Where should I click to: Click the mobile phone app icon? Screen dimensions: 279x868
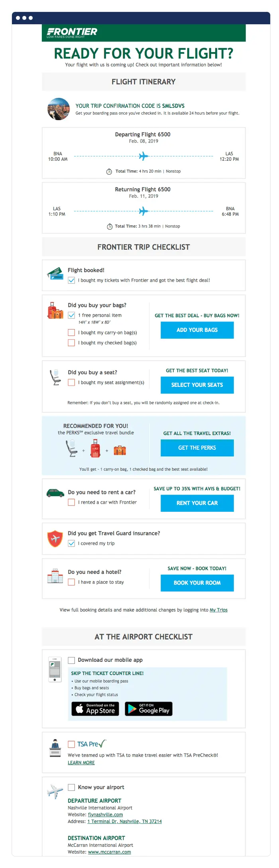point(55,669)
